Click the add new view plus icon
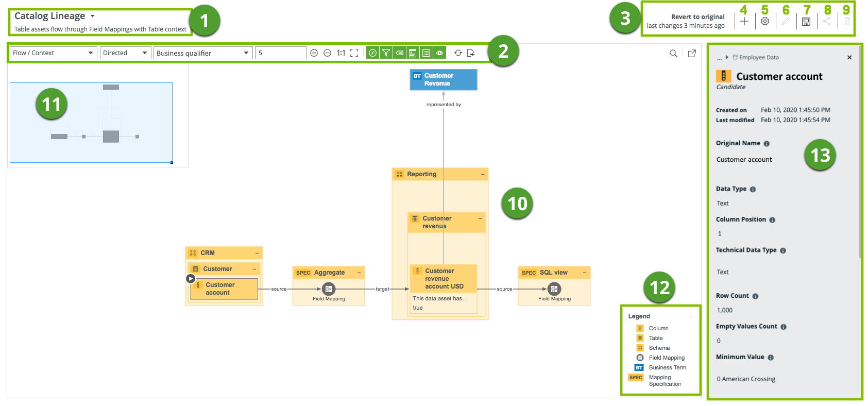 744,22
